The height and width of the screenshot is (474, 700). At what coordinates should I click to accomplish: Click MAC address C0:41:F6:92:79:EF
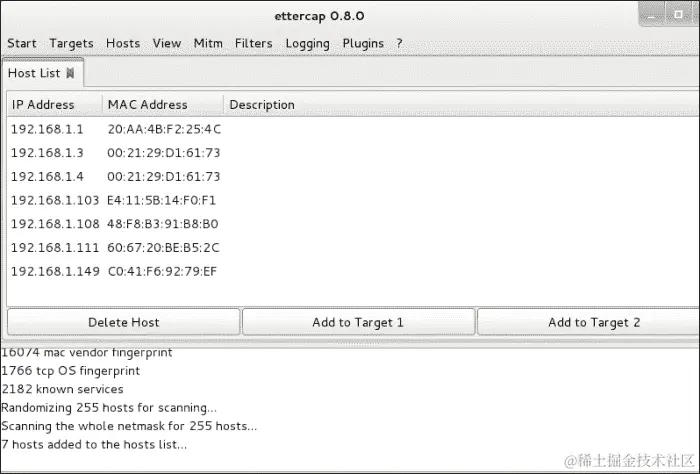click(162, 271)
